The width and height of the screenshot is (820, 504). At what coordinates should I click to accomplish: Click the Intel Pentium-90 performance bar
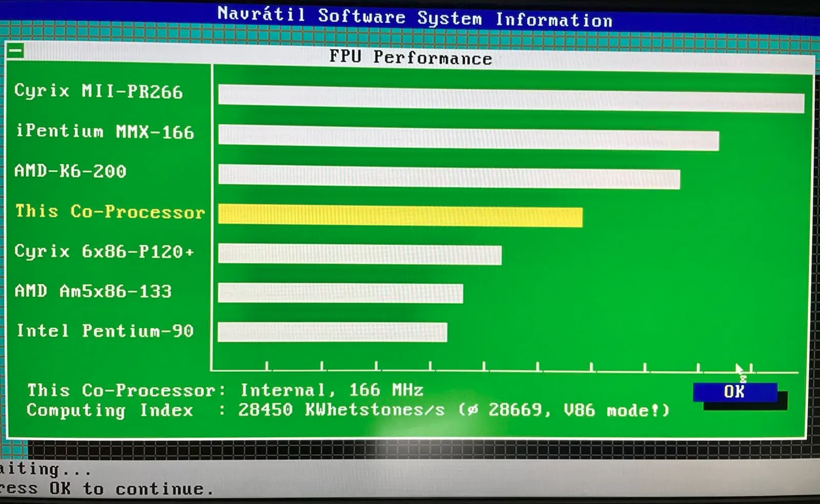[332, 332]
